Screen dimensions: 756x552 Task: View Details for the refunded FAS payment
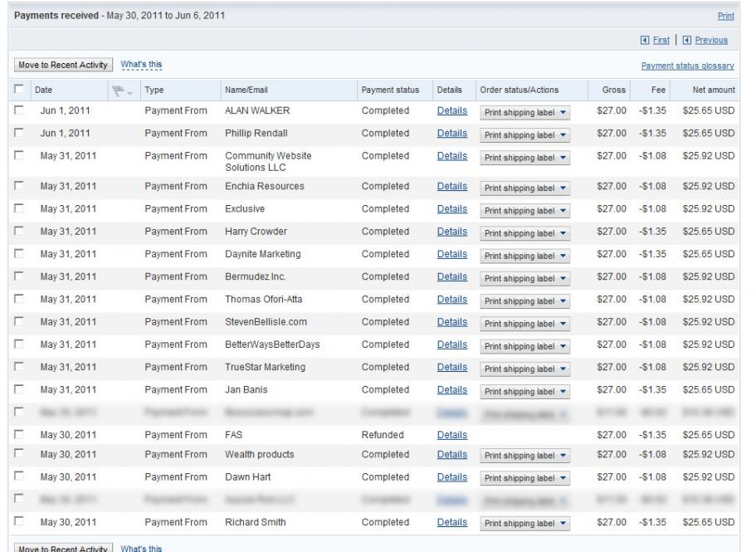(451, 434)
